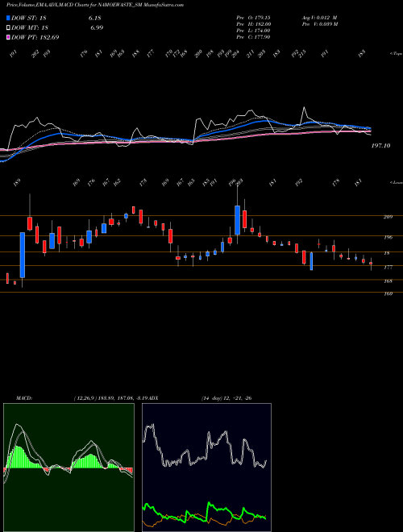This screenshot has height=532, width=403.
Task: Open the ADX indicator panel
Action: pos(206,468)
